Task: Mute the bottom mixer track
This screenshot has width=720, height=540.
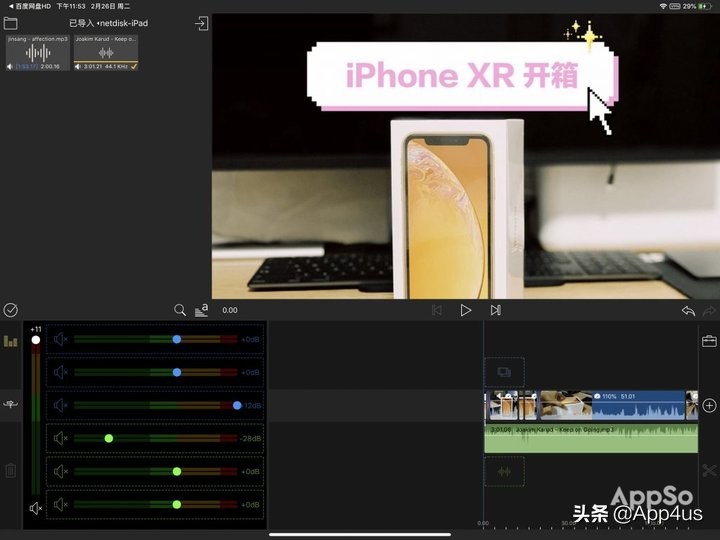Action: pyautogui.click(x=61, y=505)
